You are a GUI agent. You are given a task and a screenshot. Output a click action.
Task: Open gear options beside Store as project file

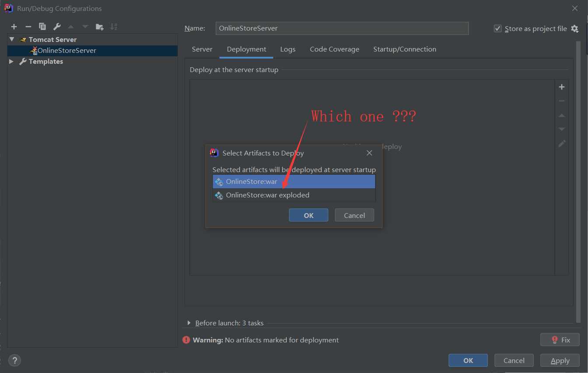[574, 29]
